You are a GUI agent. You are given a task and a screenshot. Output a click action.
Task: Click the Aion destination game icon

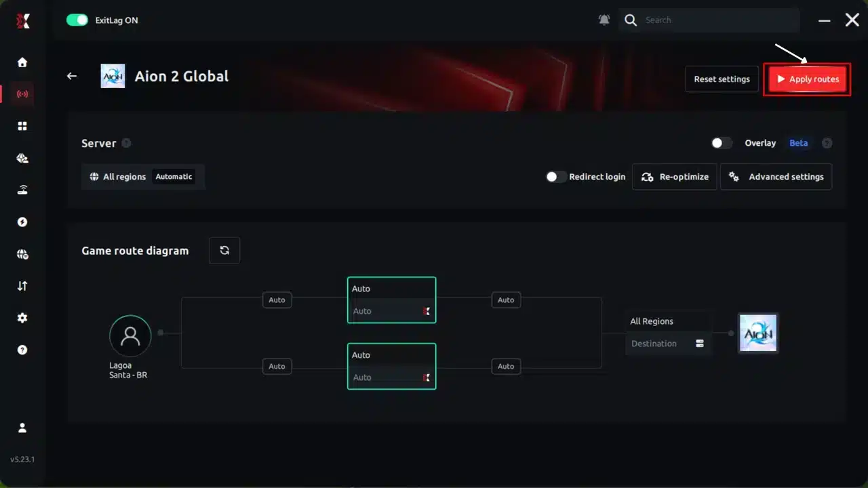pyautogui.click(x=758, y=333)
